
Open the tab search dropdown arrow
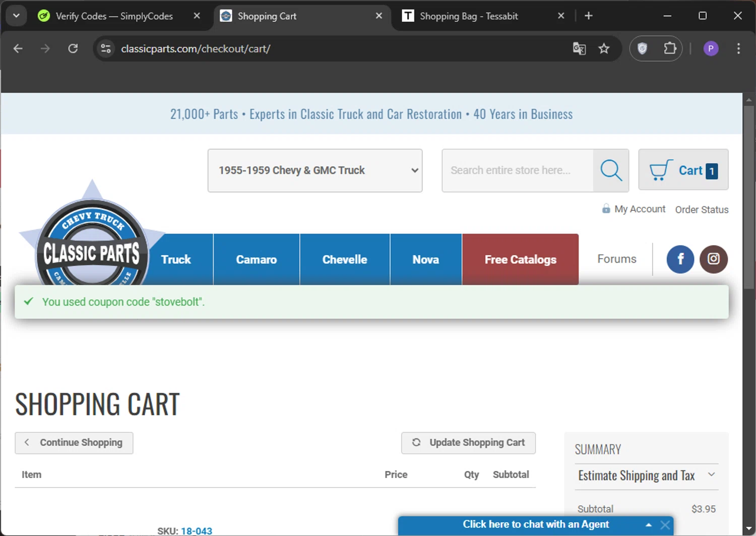click(16, 16)
